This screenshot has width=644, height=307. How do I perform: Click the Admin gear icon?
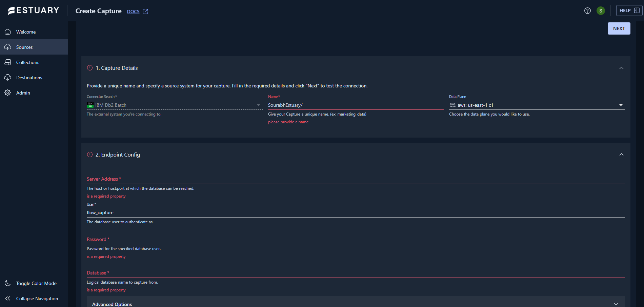8,93
